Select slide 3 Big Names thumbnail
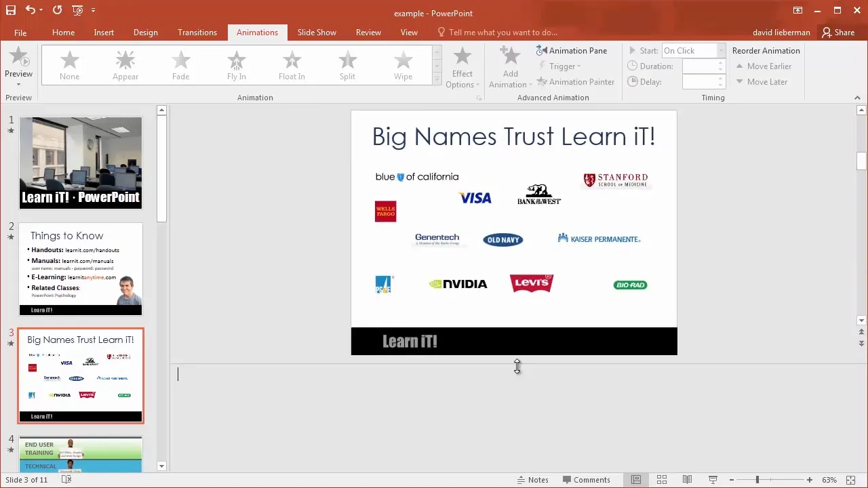Screen dimensions: 868x488 point(81,375)
